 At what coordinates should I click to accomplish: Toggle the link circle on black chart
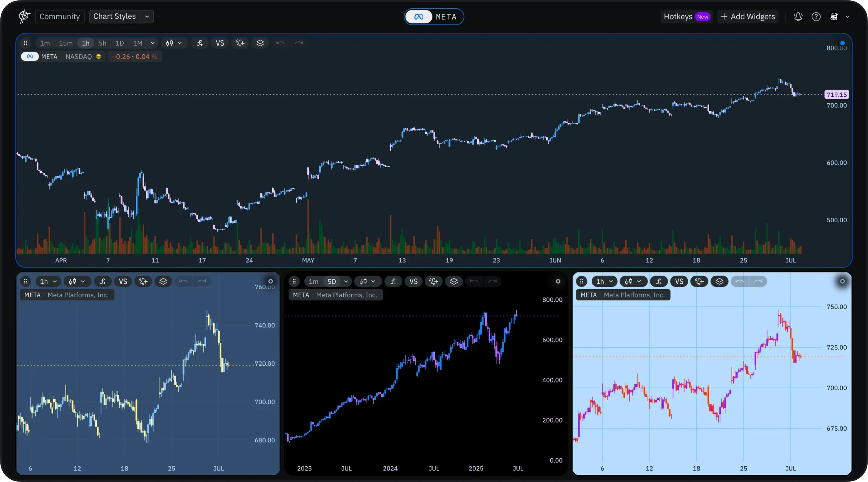(x=558, y=281)
